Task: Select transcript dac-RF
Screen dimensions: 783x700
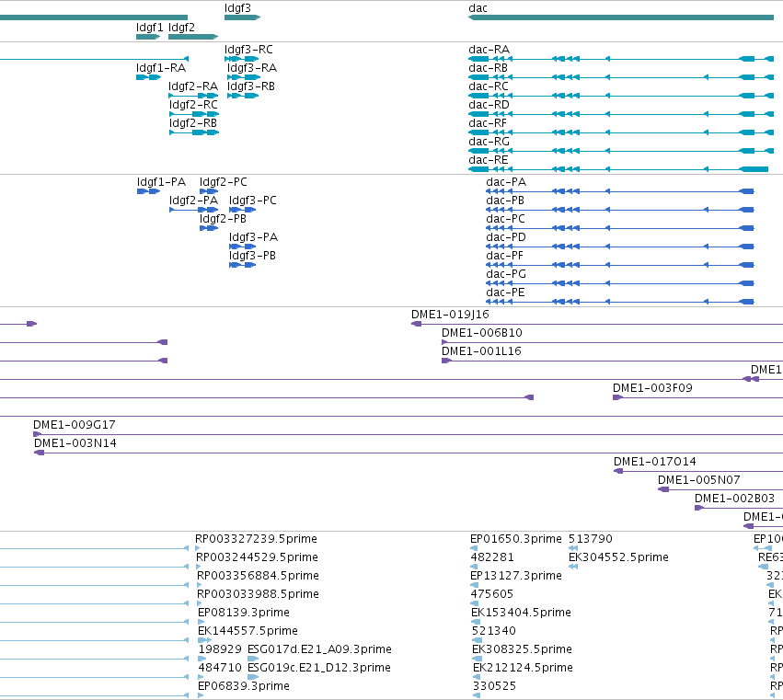Action: (621, 132)
